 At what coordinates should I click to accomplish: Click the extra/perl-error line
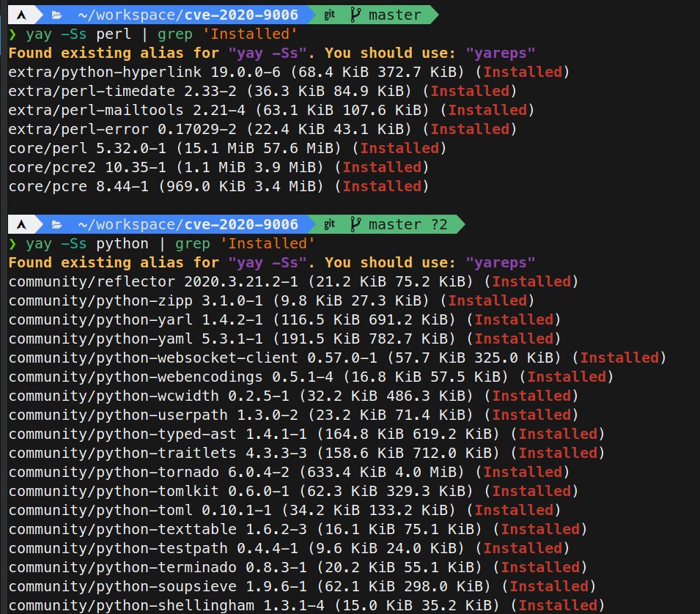(x=262, y=130)
